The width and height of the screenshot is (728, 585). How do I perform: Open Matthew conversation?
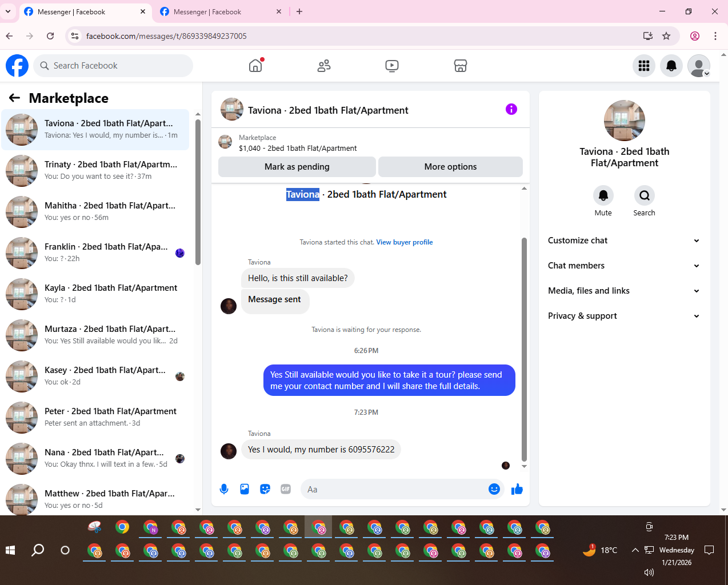point(95,498)
